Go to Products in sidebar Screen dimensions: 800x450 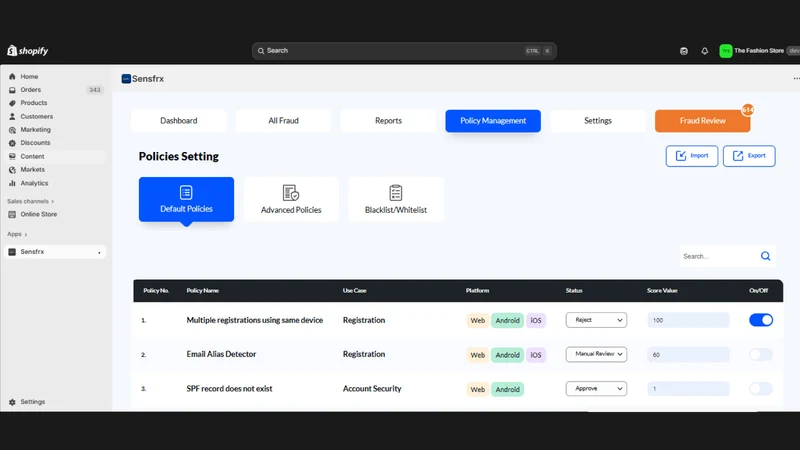[x=33, y=103]
